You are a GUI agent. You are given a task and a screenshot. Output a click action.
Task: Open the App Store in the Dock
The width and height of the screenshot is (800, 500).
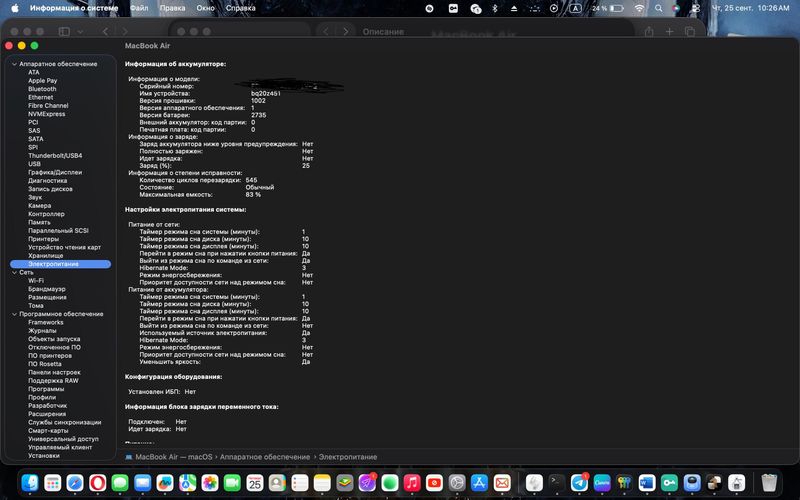click(479, 482)
